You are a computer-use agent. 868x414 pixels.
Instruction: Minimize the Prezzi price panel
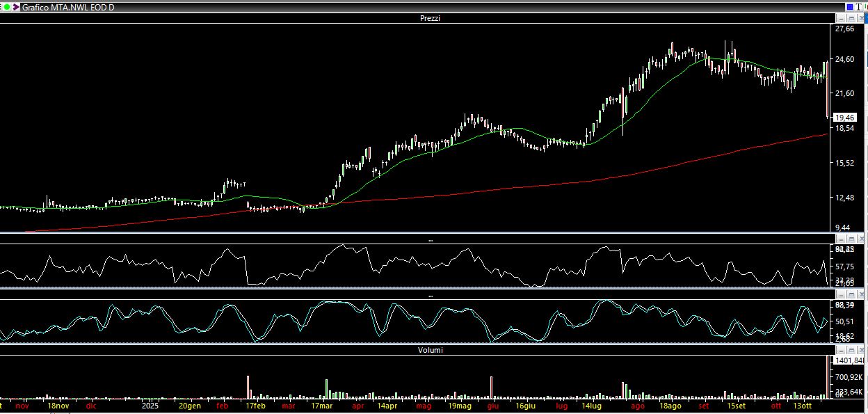841,18
